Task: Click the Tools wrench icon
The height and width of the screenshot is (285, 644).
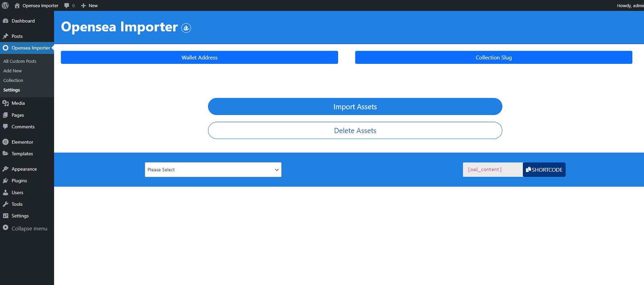Action: (6, 204)
